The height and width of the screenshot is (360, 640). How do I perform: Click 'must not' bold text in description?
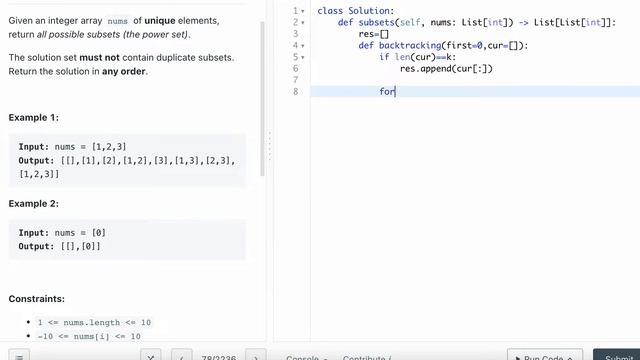click(100, 58)
